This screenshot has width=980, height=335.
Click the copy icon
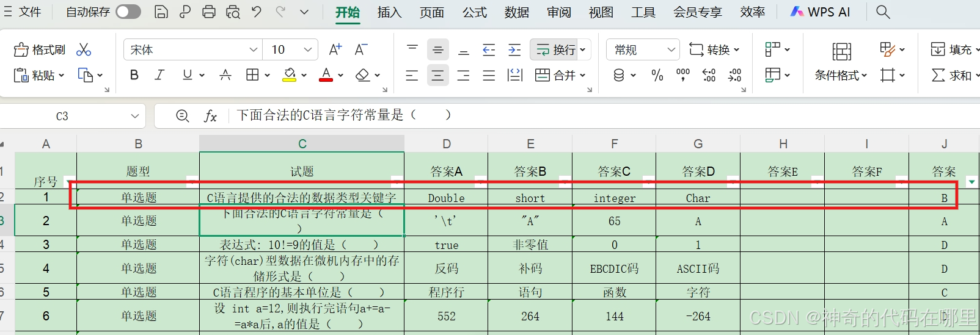tap(85, 75)
